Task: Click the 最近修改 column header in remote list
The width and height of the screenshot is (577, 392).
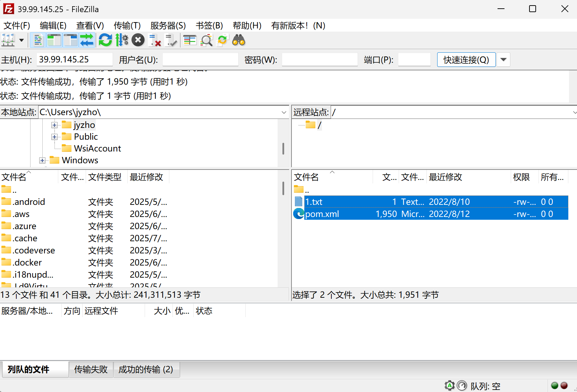Action: point(446,177)
